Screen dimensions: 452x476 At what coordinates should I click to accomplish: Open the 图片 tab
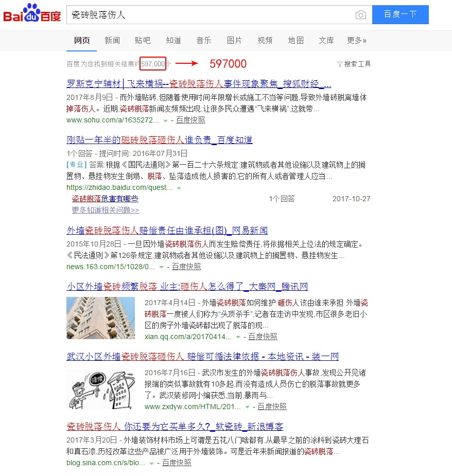pos(234,40)
